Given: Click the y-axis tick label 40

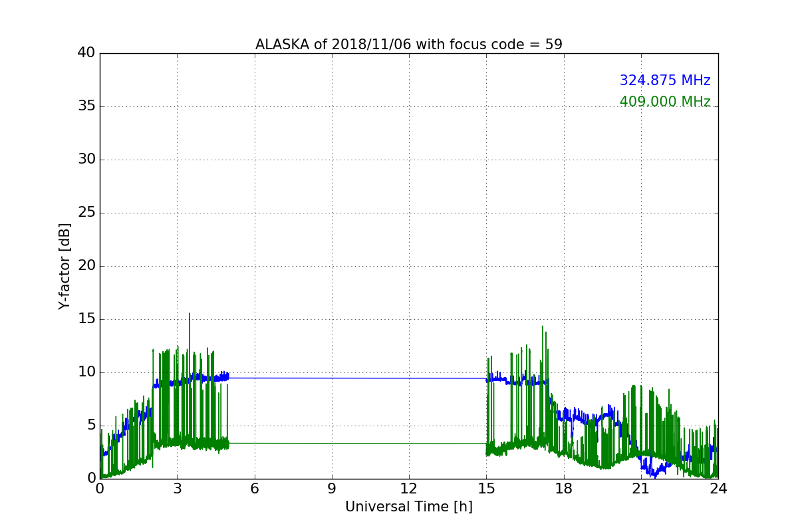Looking at the screenshot, I should click(x=86, y=53).
